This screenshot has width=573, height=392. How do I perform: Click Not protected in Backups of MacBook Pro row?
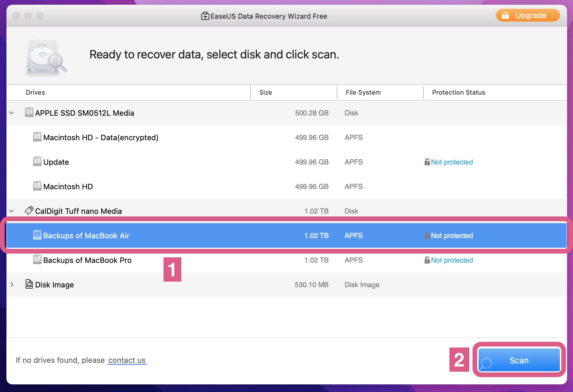pos(452,260)
